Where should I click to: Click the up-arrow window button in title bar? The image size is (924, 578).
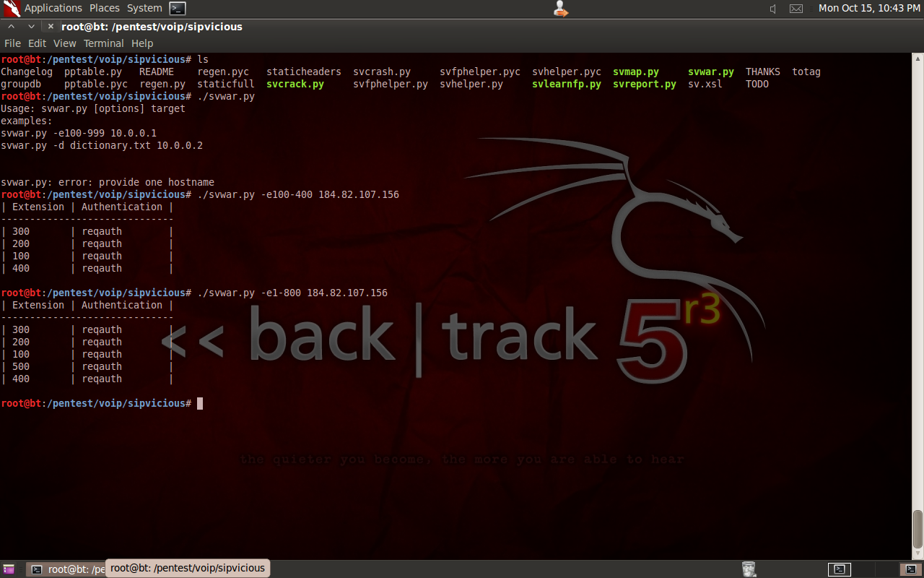tap(11, 27)
